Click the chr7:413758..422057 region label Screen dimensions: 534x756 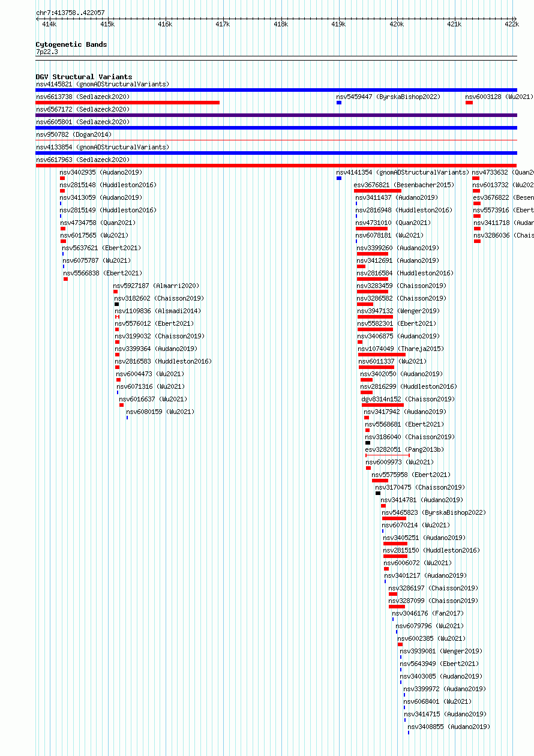[70, 13]
